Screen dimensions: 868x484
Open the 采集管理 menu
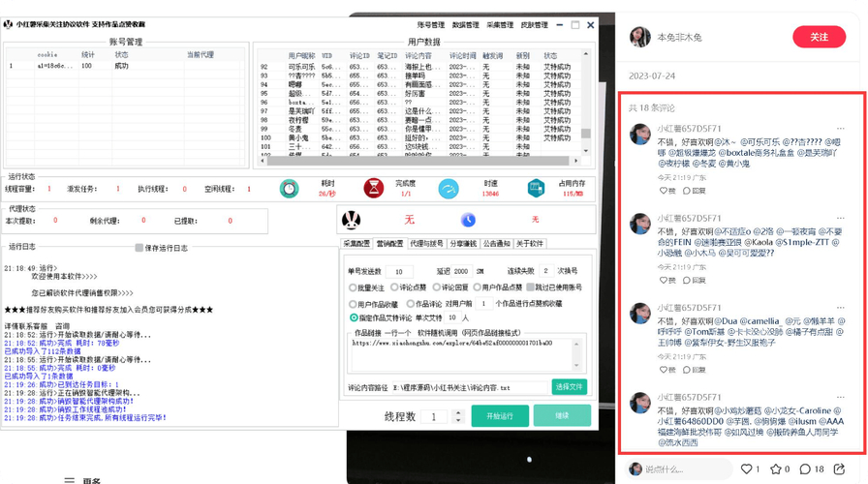pyautogui.click(x=500, y=25)
